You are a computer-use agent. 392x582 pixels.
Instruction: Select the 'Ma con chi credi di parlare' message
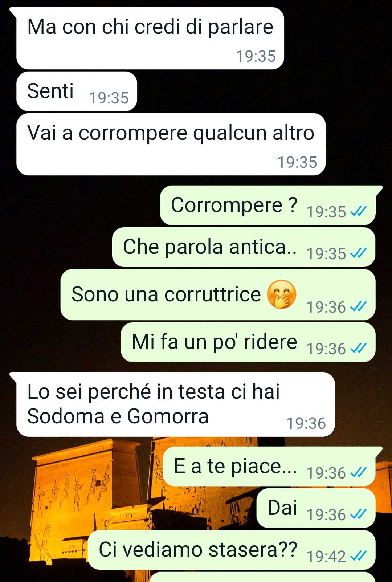pos(150,38)
